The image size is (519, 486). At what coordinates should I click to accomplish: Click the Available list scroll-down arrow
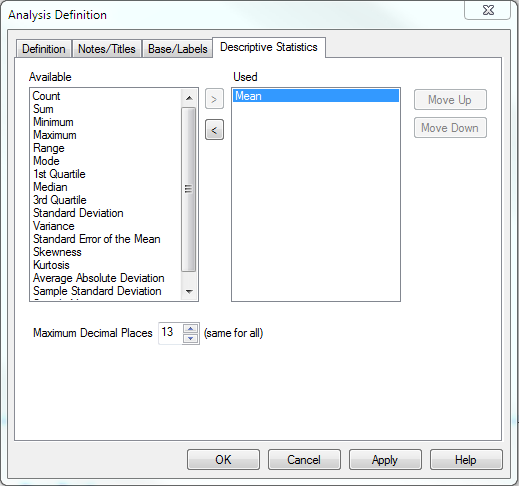click(189, 292)
